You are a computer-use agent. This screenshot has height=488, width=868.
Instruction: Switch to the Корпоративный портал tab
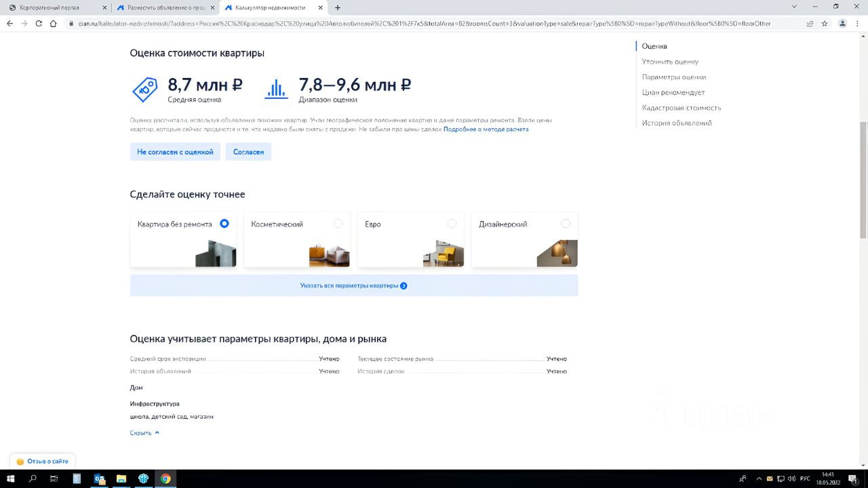56,7
